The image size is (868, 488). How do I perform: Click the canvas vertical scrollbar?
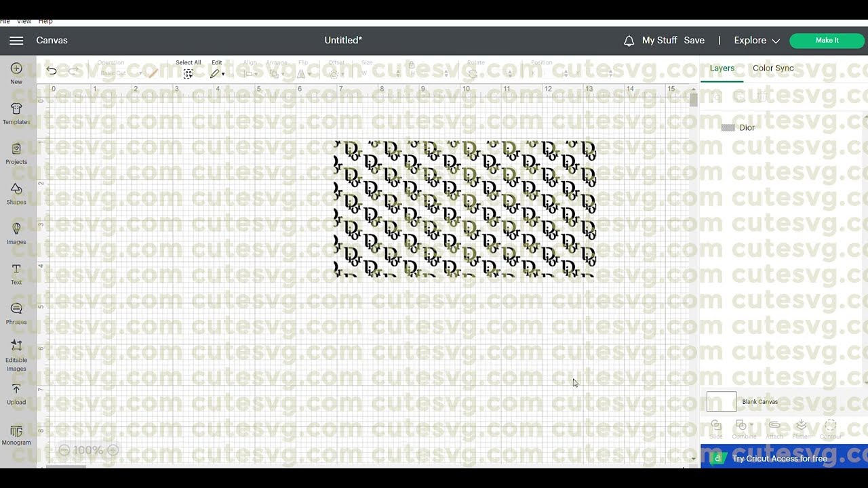tap(693, 100)
